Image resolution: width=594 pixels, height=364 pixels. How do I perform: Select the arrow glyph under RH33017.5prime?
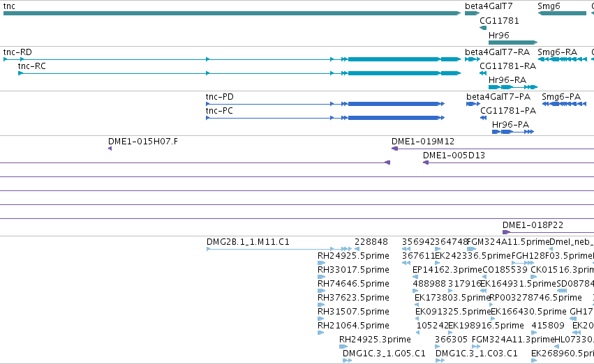point(321,277)
